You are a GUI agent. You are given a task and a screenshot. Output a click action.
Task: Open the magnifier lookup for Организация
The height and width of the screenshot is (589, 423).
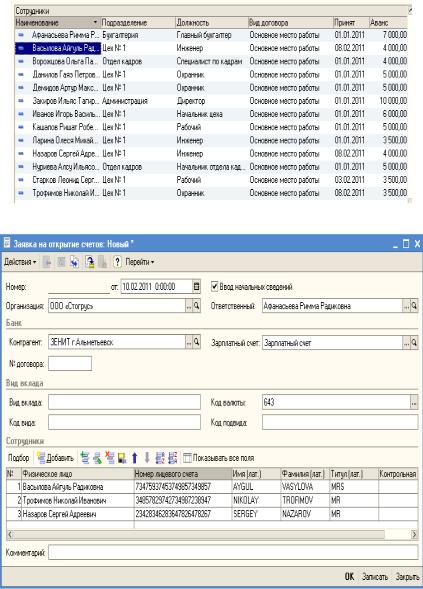point(196,306)
